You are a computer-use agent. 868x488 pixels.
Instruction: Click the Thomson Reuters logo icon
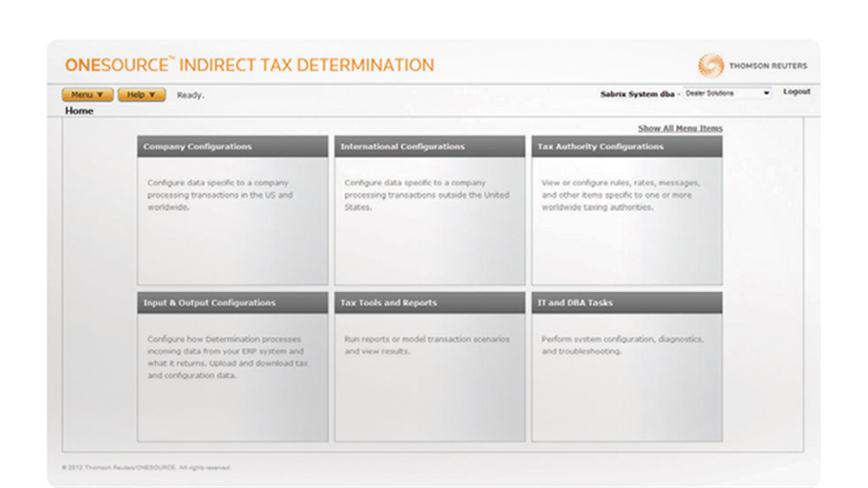711,66
